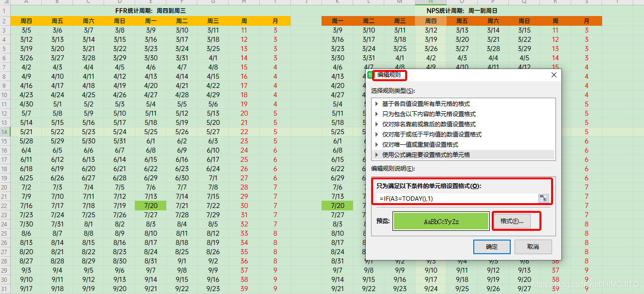Select green highlighted cell 7/20 in column E

pyautogui.click(x=151, y=206)
